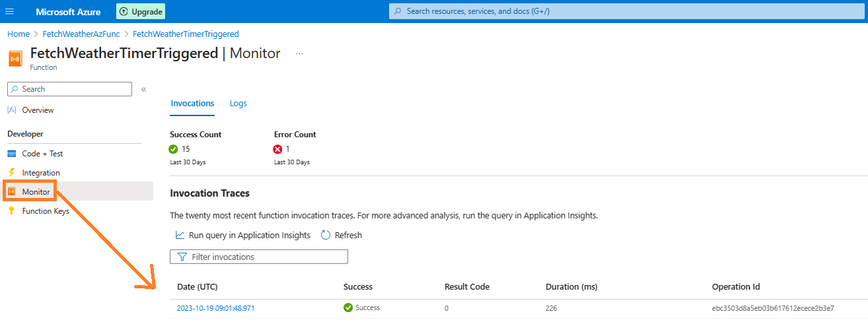The height and width of the screenshot is (322, 868).
Task: Click the Filter invocations field
Action: point(259,257)
